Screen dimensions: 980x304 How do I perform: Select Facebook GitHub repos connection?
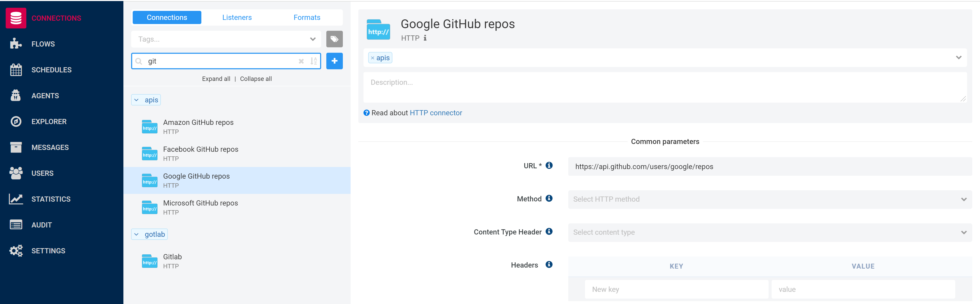tap(237, 154)
